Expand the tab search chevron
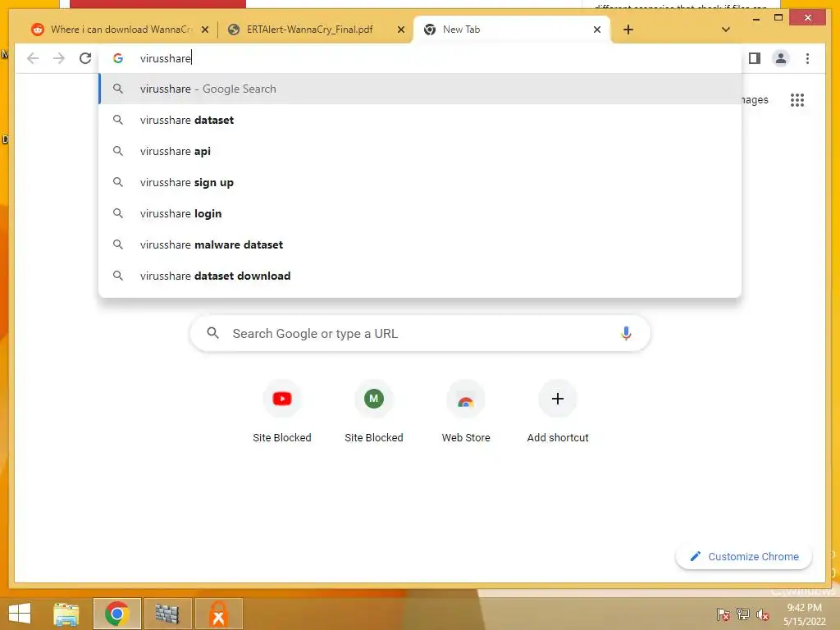The image size is (840, 630). pyautogui.click(x=726, y=30)
